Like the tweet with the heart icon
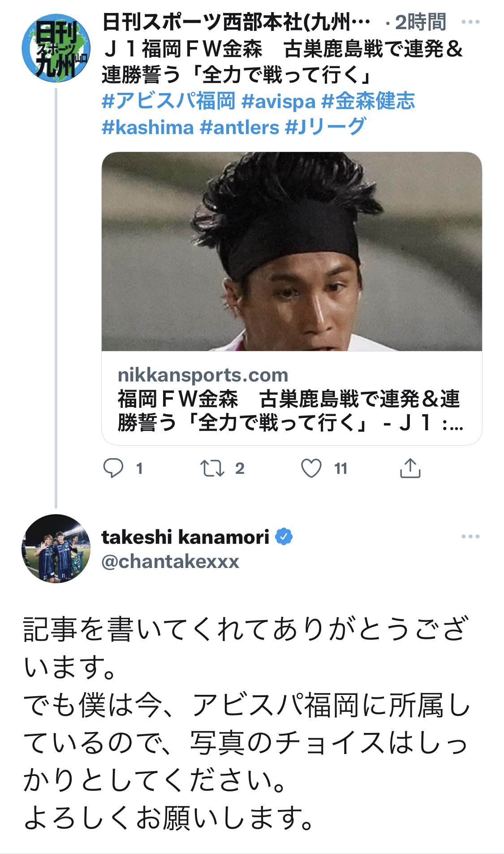 [x=311, y=468]
